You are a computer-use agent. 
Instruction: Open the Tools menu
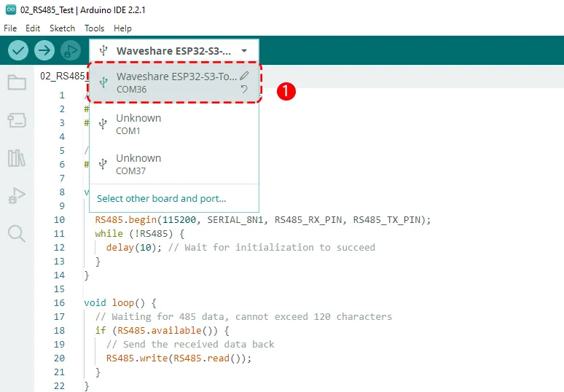tap(94, 28)
